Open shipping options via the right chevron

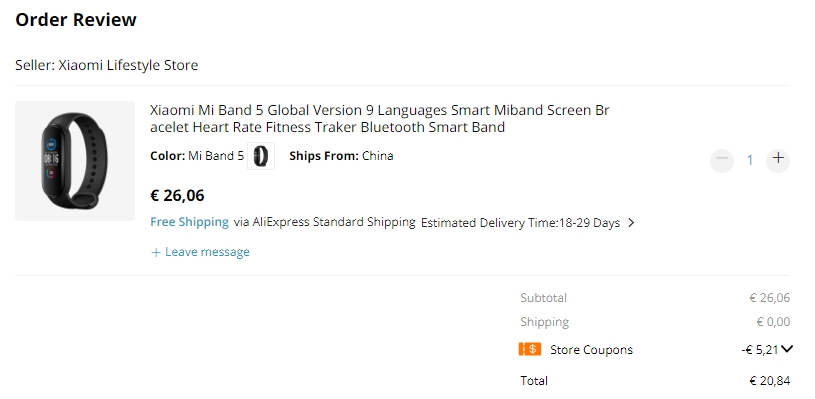point(631,223)
